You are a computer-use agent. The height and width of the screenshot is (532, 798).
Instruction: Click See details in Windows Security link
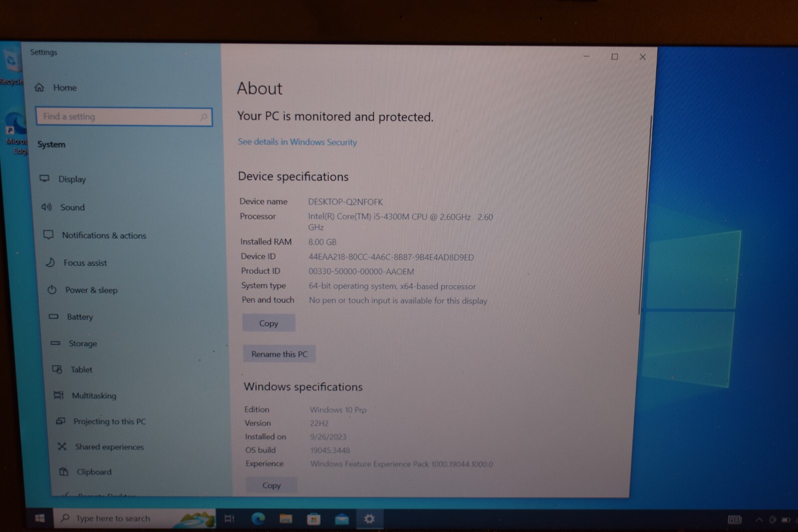tap(297, 142)
